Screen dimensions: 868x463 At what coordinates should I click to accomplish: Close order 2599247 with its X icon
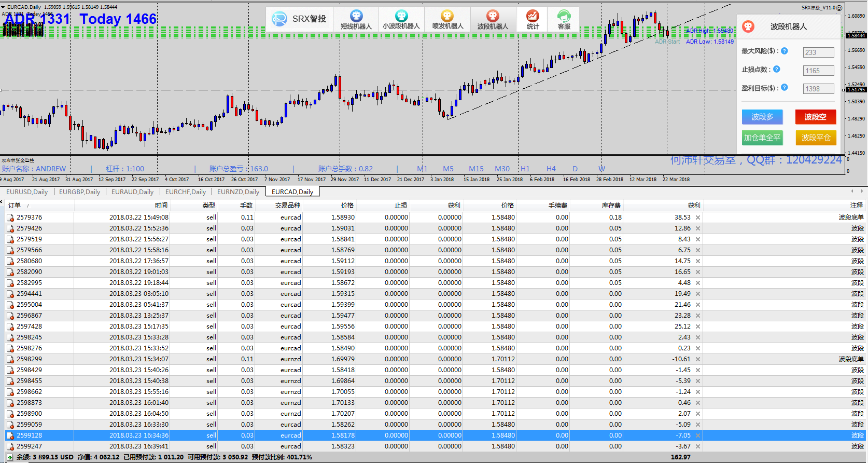[698, 446]
